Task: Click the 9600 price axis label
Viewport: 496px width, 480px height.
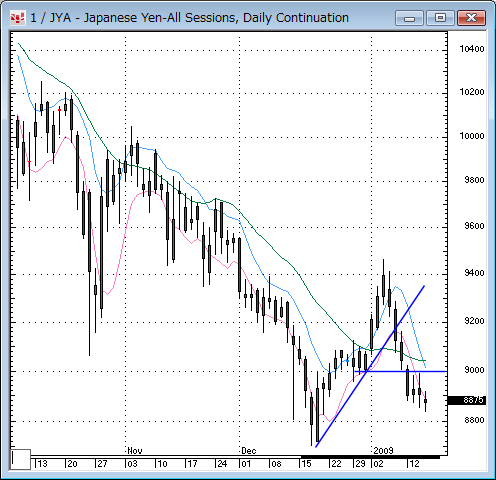Action: pyautogui.click(x=474, y=226)
